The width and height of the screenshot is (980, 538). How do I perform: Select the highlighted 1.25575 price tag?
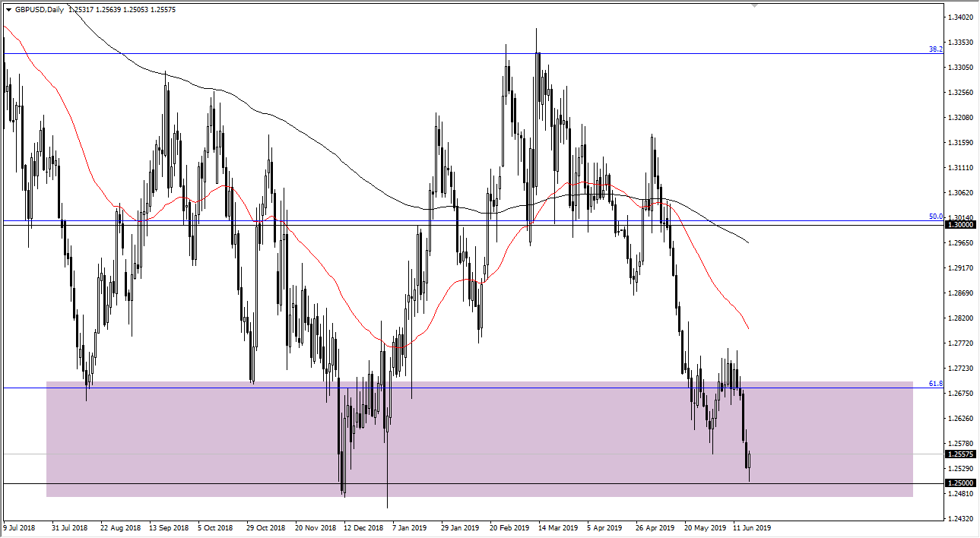[959, 454]
